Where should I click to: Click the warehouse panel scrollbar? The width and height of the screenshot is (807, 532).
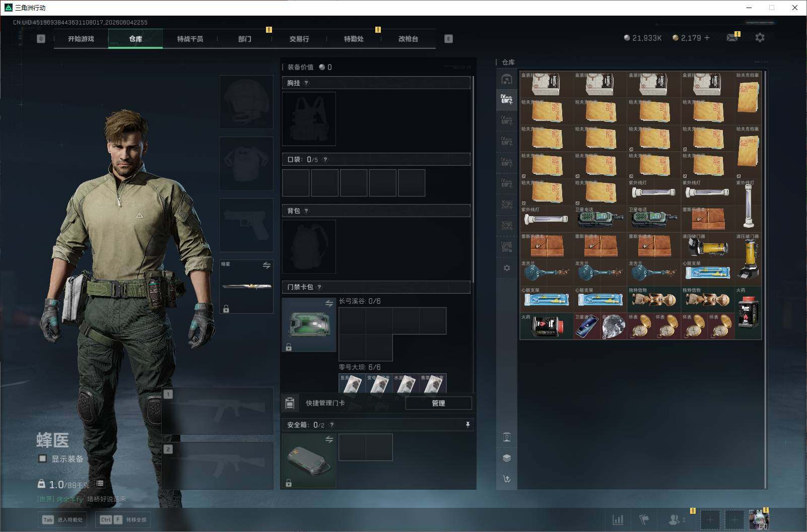tap(765, 280)
